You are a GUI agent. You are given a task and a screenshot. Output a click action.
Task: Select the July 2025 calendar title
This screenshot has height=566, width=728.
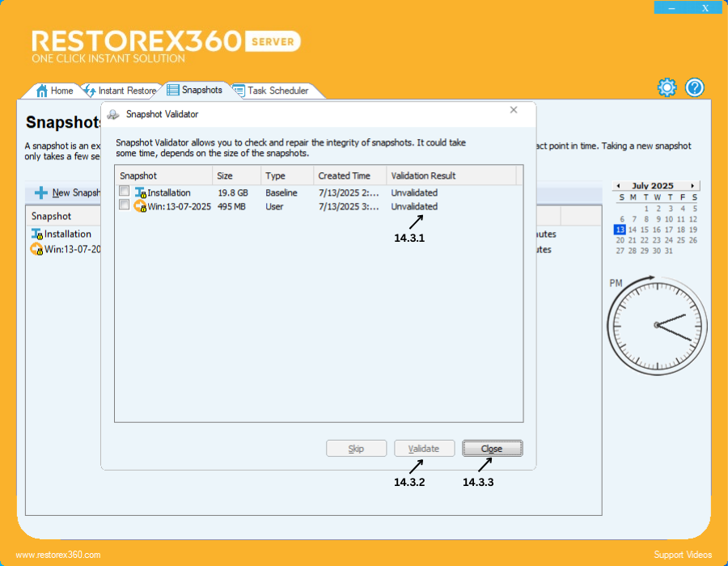click(x=652, y=186)
